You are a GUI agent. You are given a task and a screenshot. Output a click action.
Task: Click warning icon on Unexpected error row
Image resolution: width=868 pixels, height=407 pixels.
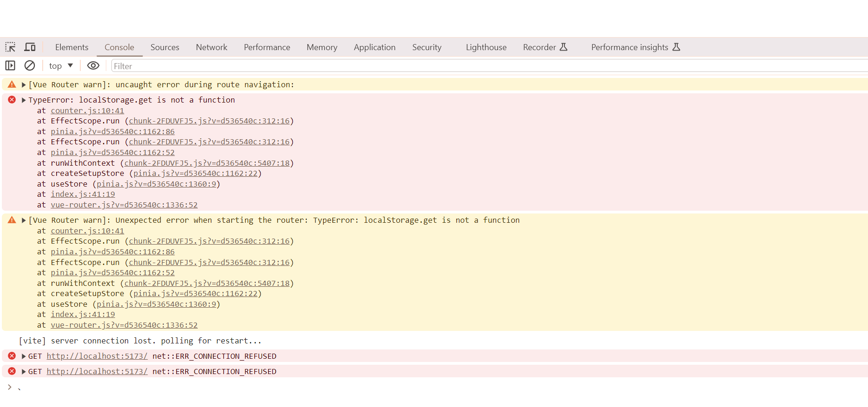point(12,220)
